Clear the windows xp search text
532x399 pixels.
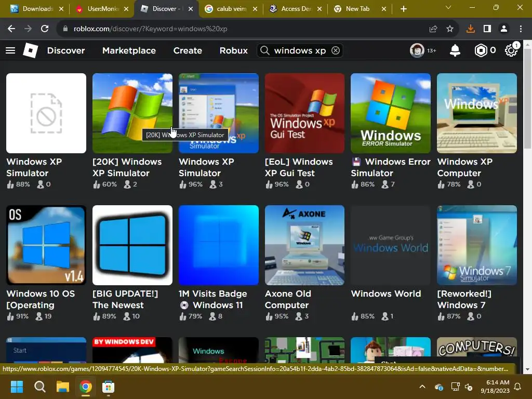336,50
